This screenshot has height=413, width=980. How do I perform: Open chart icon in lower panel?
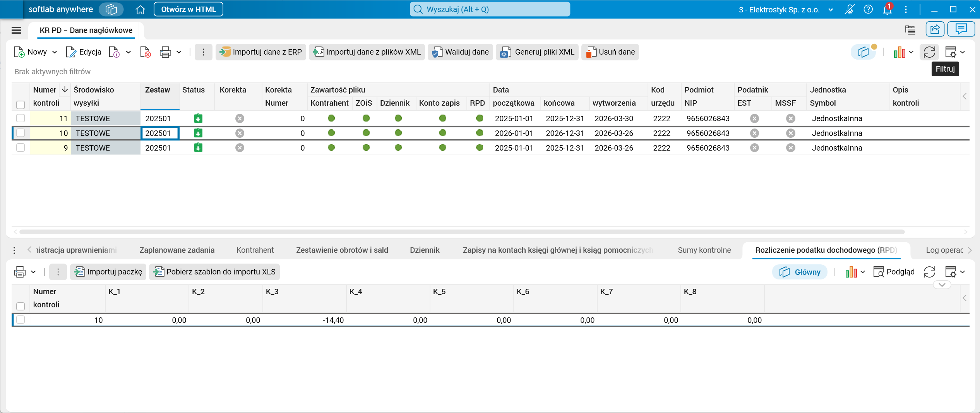point(851,272)
